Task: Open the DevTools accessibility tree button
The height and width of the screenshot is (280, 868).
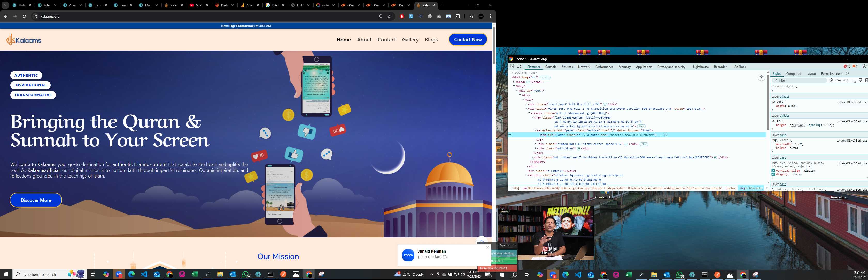Action: [x=761, y=78]
